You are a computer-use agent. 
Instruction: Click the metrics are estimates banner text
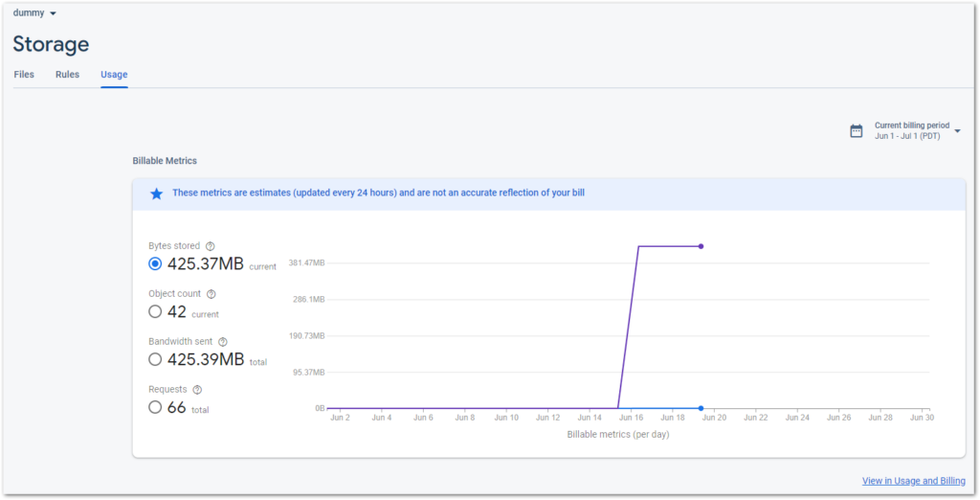379,193
